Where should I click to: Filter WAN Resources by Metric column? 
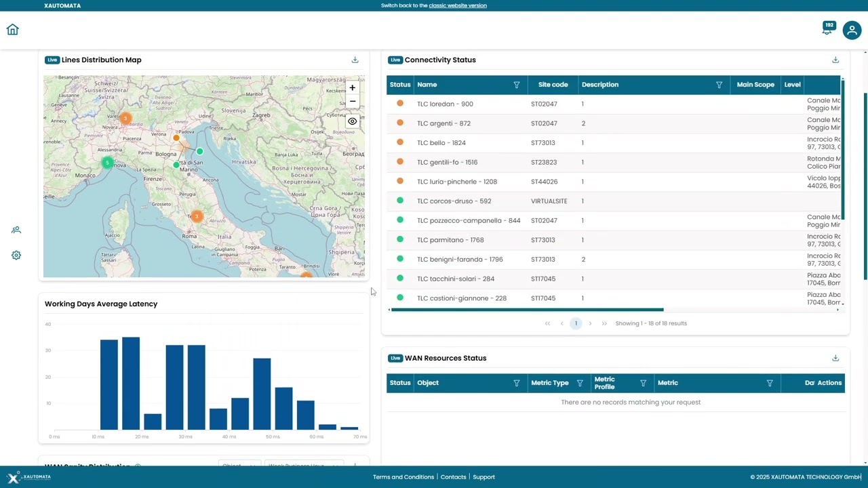770,383
